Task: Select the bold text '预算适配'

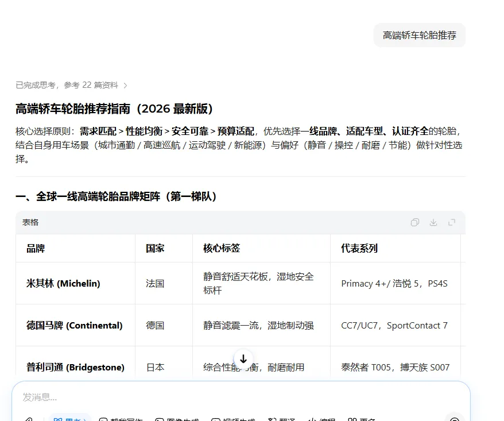Action: pyautogui.click(x=236, y=131)
